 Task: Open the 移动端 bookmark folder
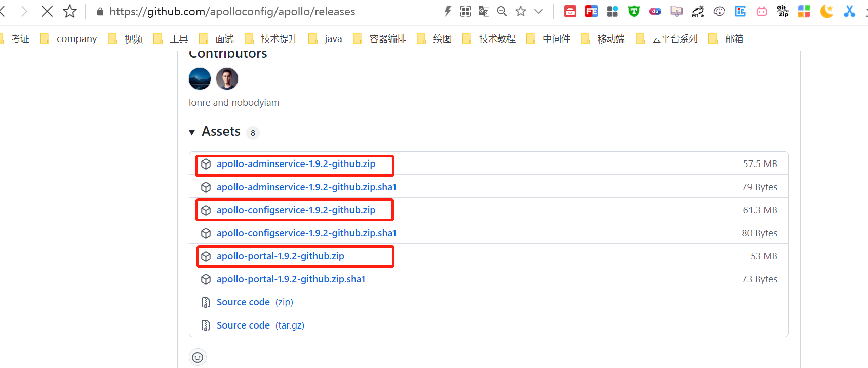(x=603, y=38)
